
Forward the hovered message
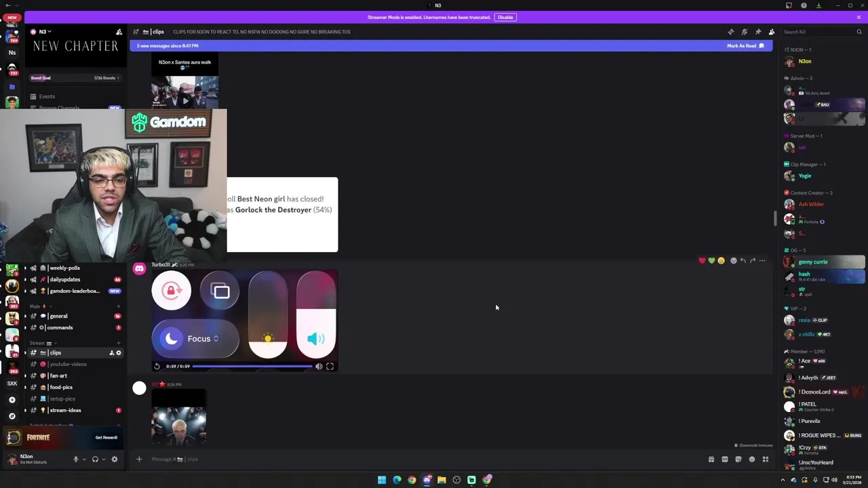pyautogui.click(x=752, y=260)
